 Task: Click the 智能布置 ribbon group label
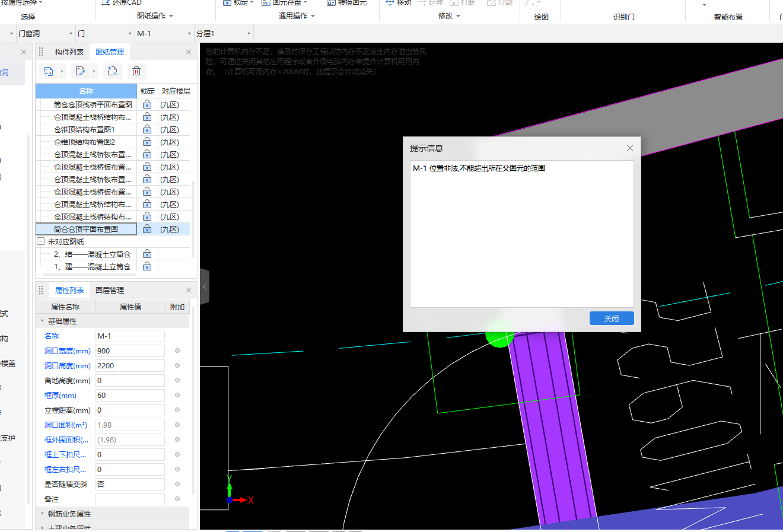click(x=728, y=17)
